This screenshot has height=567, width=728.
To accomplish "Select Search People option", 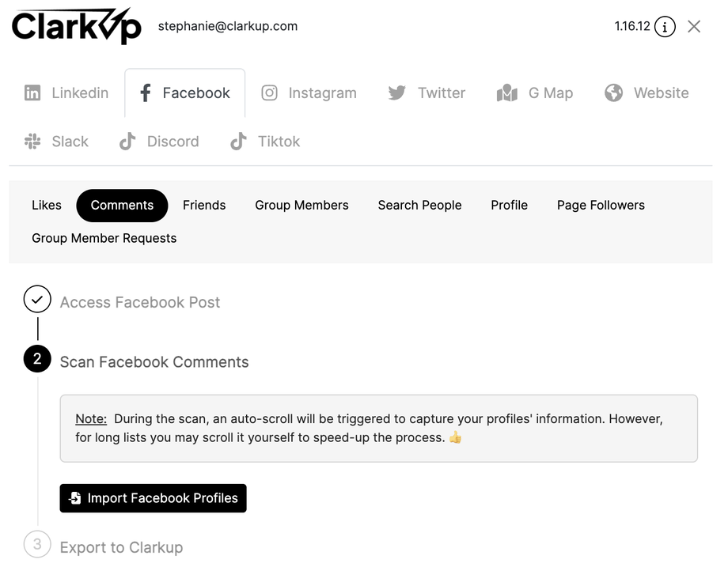I will (x=419, y=206).
